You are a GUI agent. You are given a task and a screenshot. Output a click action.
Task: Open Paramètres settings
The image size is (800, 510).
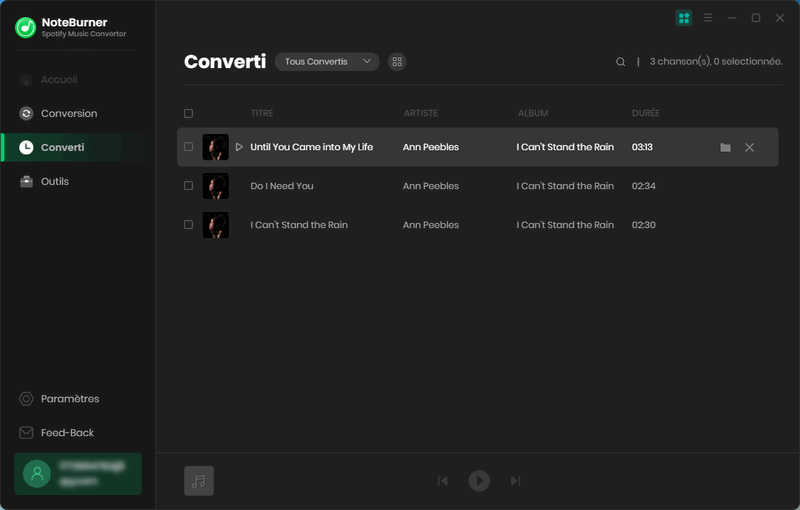[x=69, y=399]
